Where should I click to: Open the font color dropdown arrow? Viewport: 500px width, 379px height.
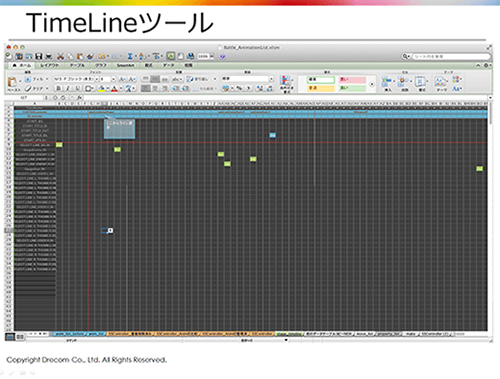[x=120, y=88]
